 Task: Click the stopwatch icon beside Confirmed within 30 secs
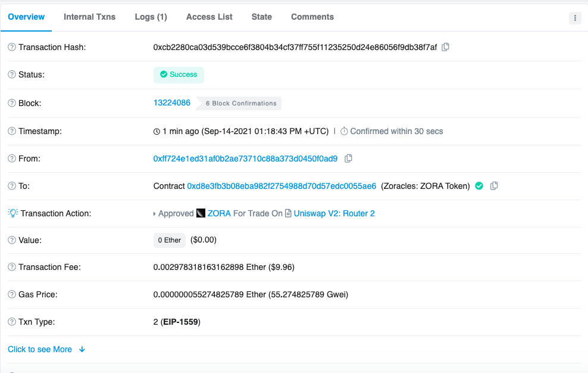344,131
